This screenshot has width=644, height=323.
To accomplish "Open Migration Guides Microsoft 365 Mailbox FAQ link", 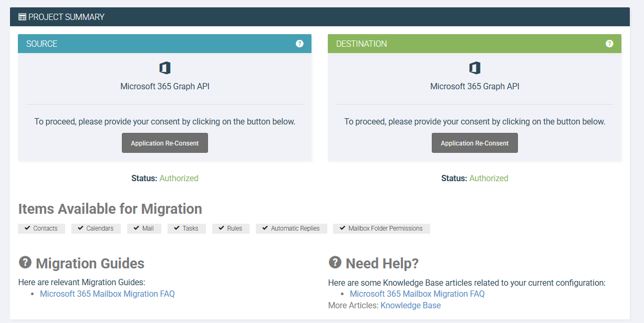I will [x=107, y=294].
